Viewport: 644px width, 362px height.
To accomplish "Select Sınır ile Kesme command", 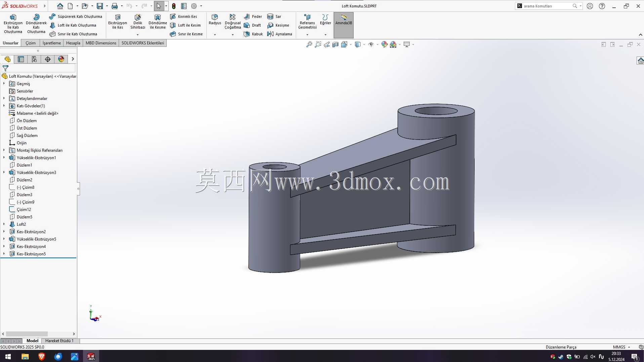I will 186,34.
